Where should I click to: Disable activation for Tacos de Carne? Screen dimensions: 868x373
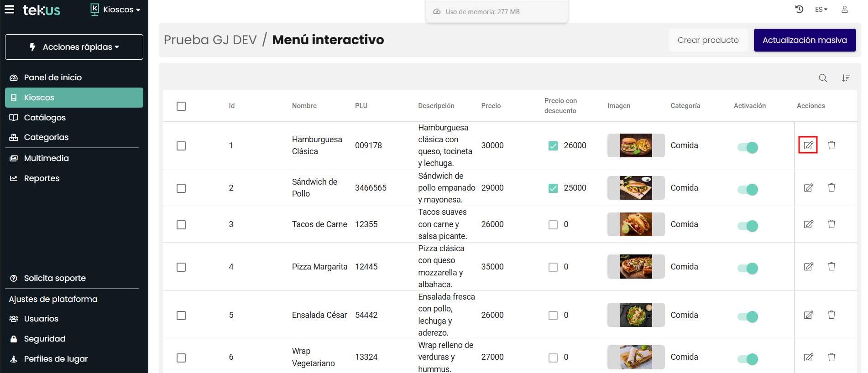[x=748, y=226]
